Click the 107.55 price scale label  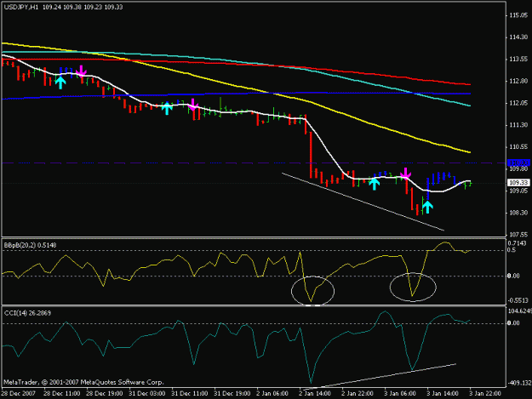[518, 235]
